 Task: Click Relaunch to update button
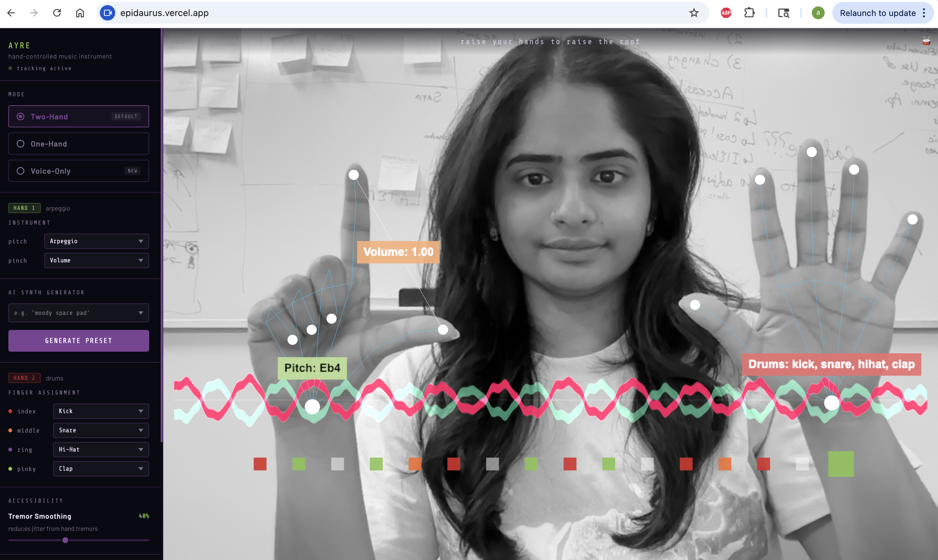(x=877, y=13)
